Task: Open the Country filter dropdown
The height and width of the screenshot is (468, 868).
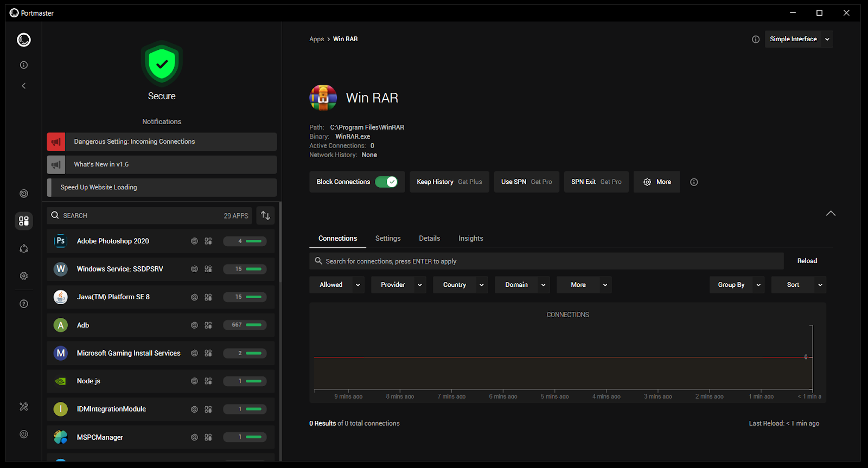Action: coord(461,285)
